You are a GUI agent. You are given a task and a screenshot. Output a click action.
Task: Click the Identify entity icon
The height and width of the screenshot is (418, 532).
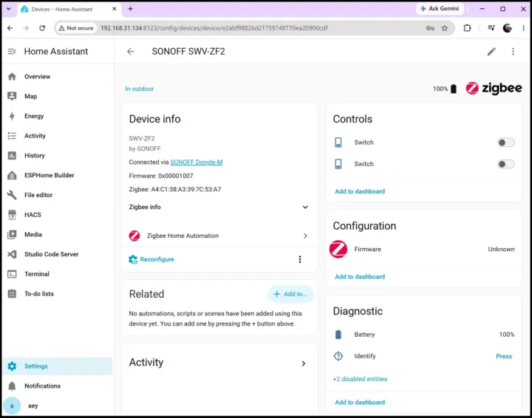tap(338, 356)
